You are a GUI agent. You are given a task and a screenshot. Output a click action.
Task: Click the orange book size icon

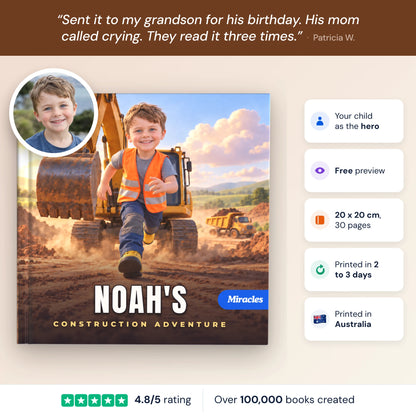pos(320,220)
